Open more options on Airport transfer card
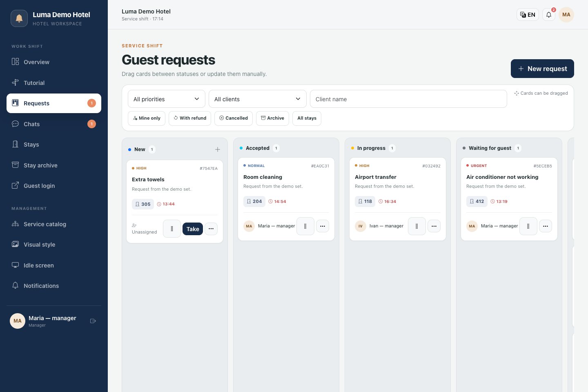Viewport: 588px width, 392px height. click(x=434, y=226)
